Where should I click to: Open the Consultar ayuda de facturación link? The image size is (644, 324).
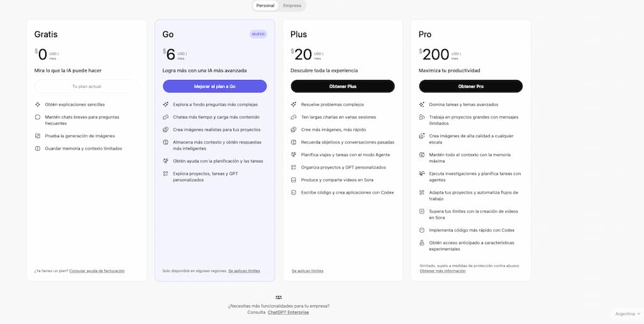click(97, 271)
